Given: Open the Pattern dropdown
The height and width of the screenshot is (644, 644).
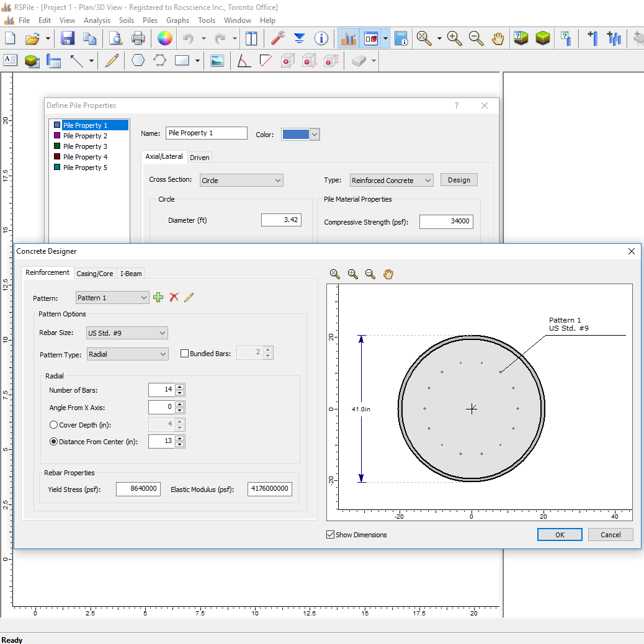Looking at the screenshot, I should tap(112, 298).
